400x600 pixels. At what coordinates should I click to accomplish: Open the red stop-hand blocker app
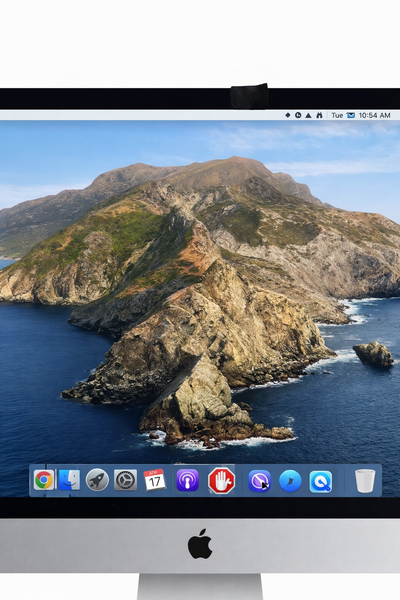pyautogui.click(x=221, y=481)
